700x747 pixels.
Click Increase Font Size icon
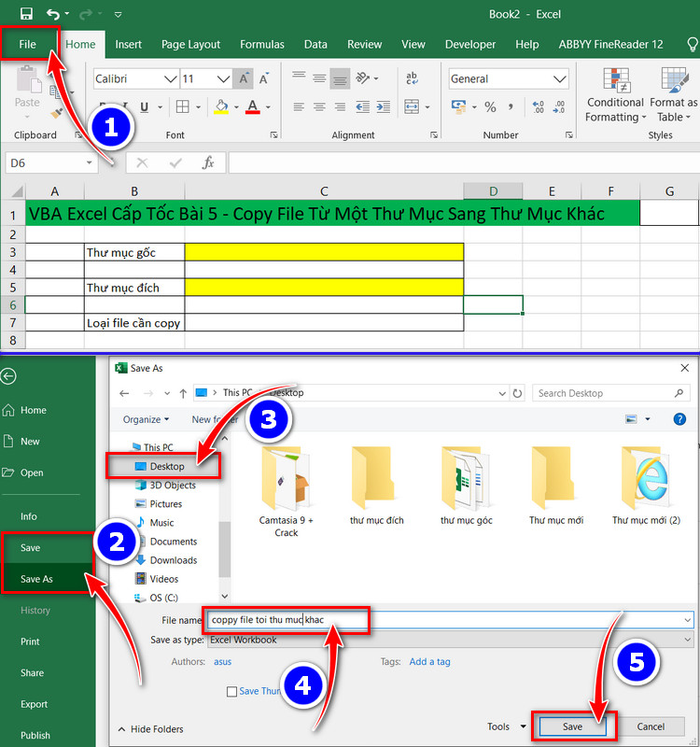244,78
